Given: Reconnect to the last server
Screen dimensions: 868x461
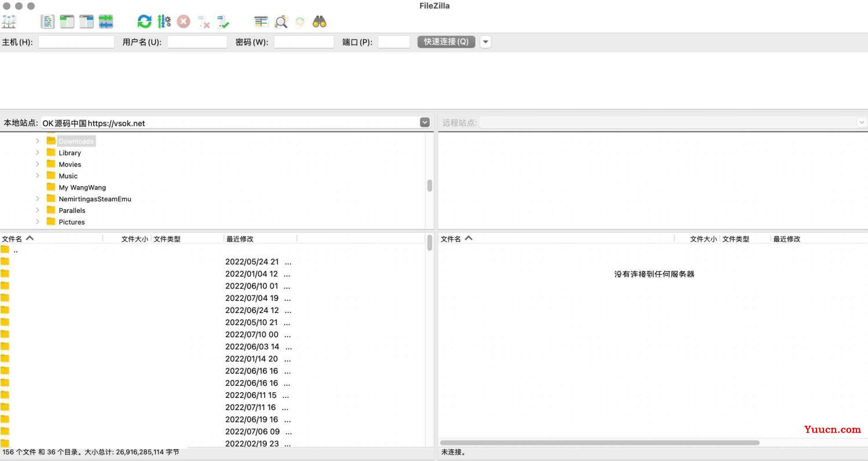Looking at the screenshot, I should (223, 22).
